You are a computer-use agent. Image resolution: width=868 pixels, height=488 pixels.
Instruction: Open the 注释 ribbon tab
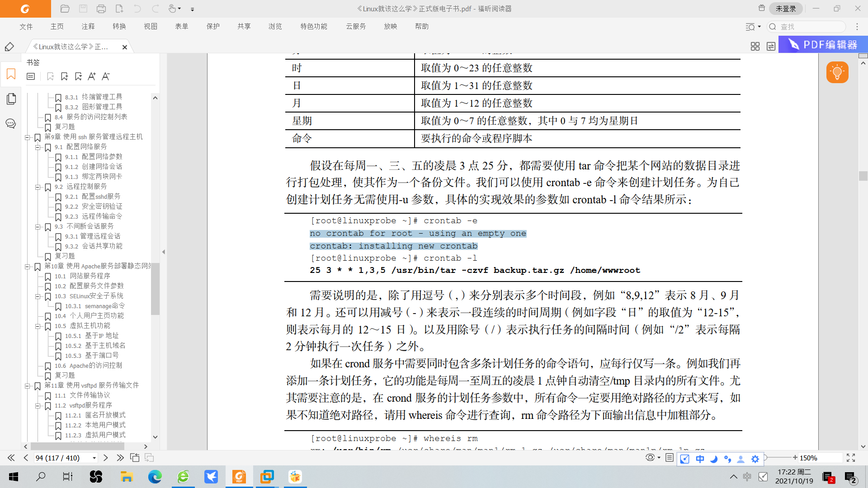click(88, 27)
